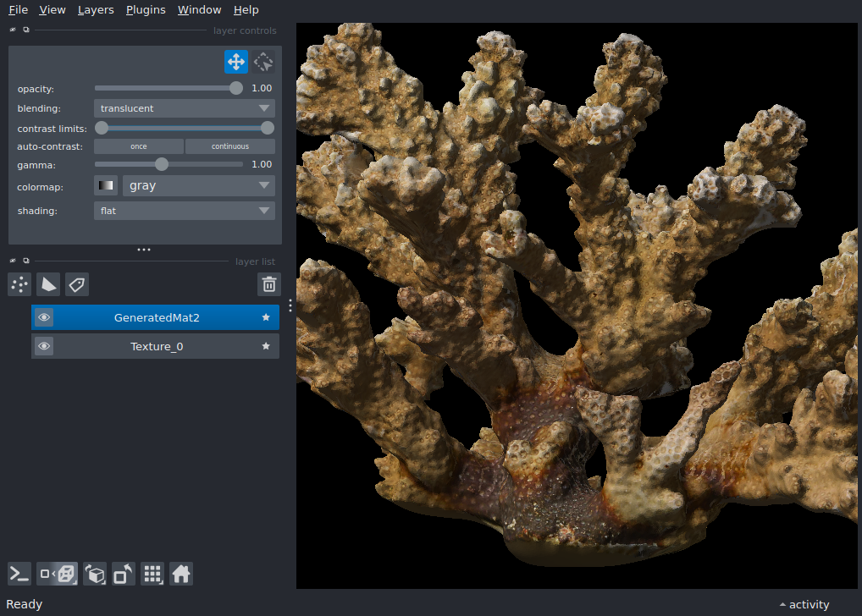Viewport: 862px width, 616px height.
Task: Delete the selected layer
Action: [x=269, y=284]
